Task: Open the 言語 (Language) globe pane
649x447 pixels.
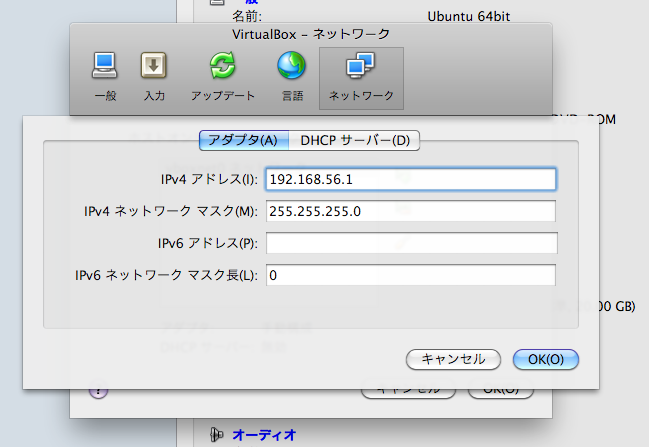Action: point(291,77)
